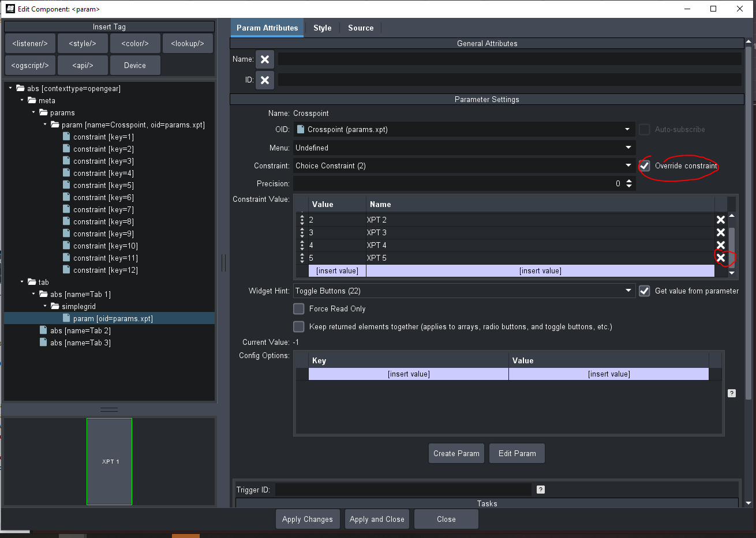This screenshot has height=538, width=756.
Task: Clear the General Attributes ID field
Action: point(265,80)
